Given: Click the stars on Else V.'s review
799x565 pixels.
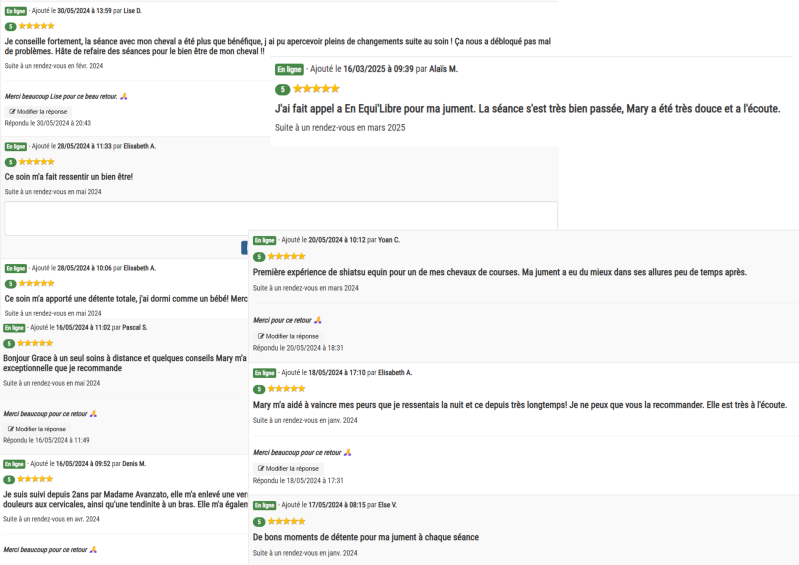Looking at the screenshot, I should pyautogui.click(x=286, y=521).
